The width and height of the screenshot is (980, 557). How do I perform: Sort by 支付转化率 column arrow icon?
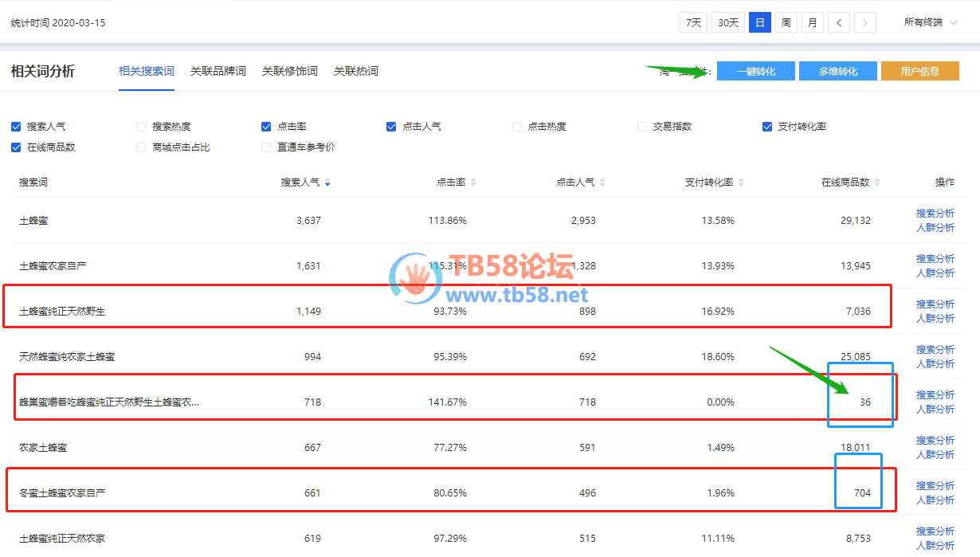(741, 182)
